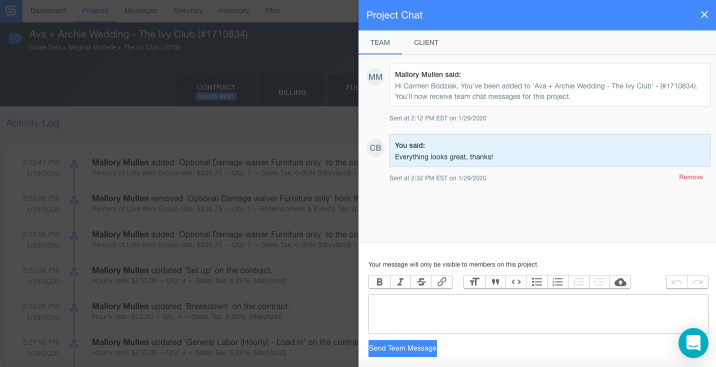
Task: Open Messages in top navigation
Action: tap(141, 10)
